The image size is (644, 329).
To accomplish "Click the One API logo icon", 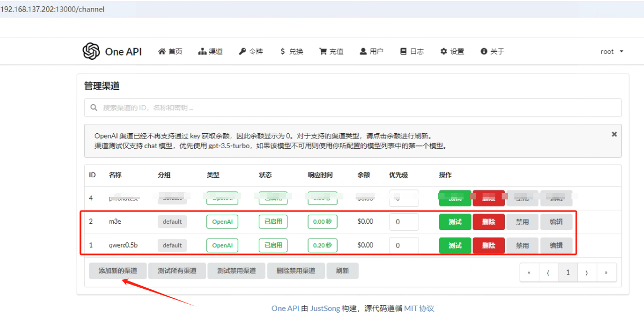I will pyautogui.click(x=91, y=51).
